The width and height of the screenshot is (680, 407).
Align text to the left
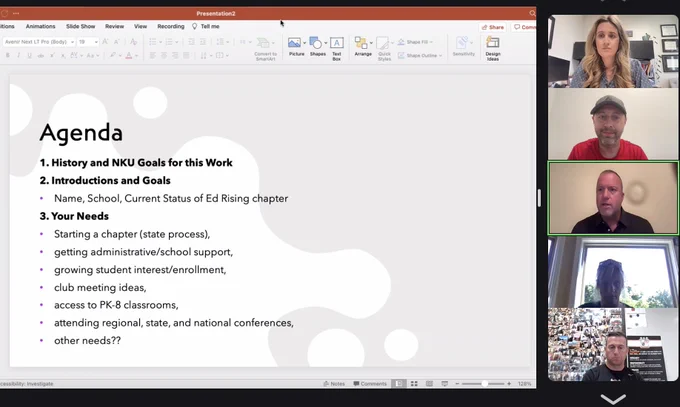pos(153,55)
